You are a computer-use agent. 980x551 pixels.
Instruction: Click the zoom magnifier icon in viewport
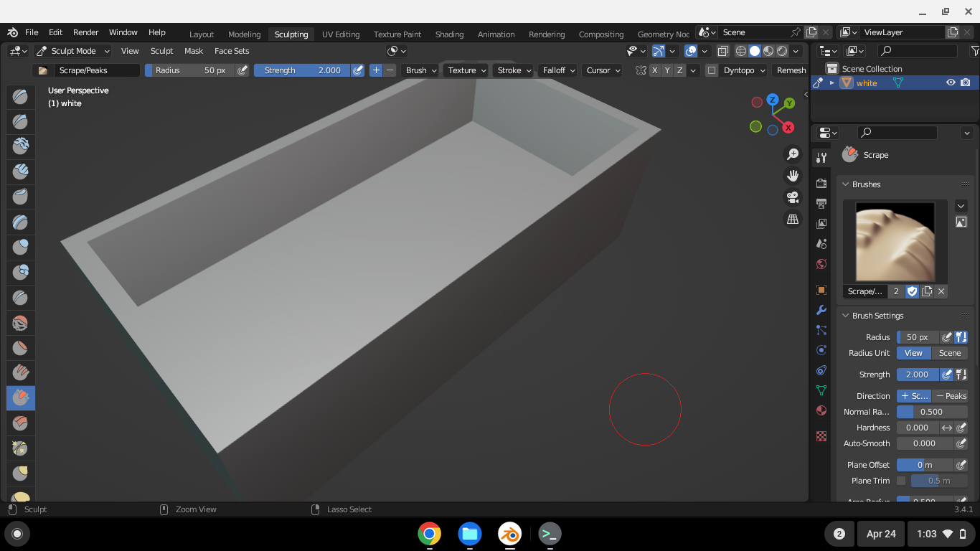[x=793, y=154]
